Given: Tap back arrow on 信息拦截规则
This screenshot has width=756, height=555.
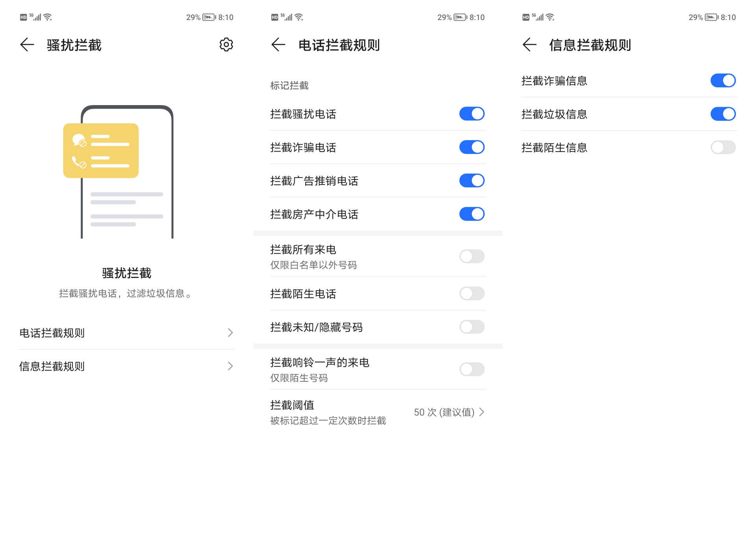Looking at the screenshot, I should (530, 44).
